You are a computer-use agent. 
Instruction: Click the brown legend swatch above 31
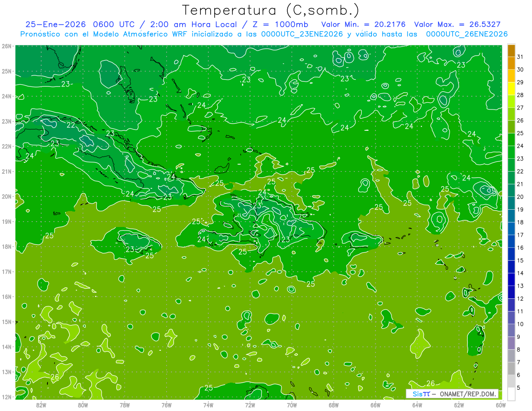[x=511, y=51]
